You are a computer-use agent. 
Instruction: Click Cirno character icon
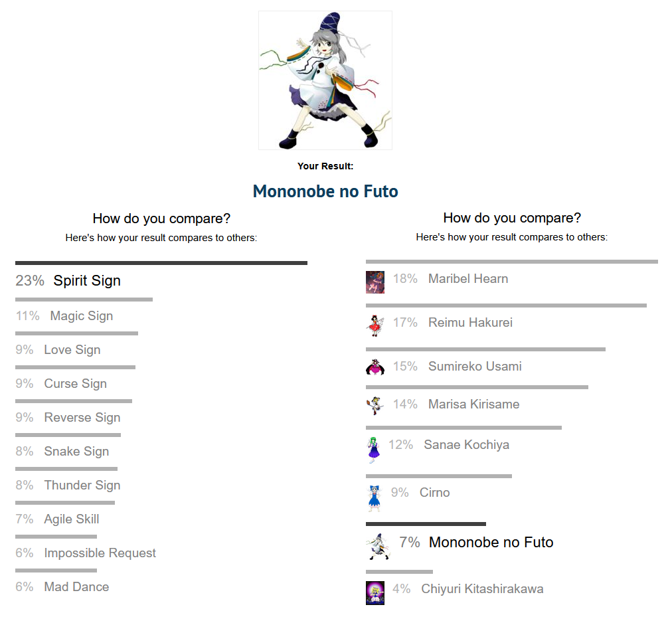click(x=375, y=498)
